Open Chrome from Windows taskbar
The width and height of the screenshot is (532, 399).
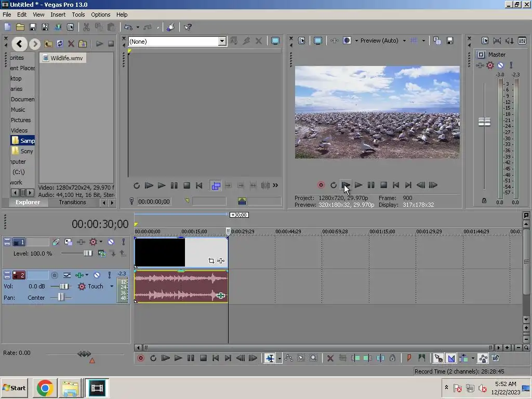[45, 388]
